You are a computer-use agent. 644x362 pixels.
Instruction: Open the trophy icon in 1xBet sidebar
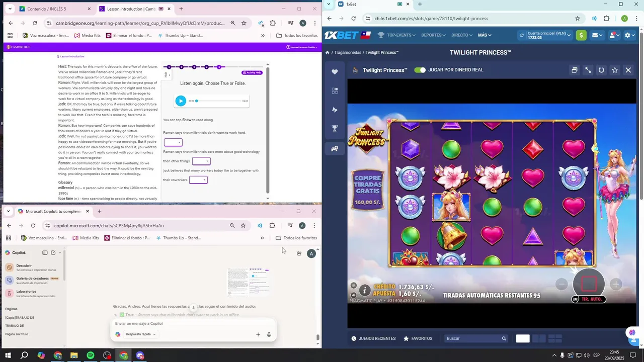pyautogui.click(x=335, y=128)
